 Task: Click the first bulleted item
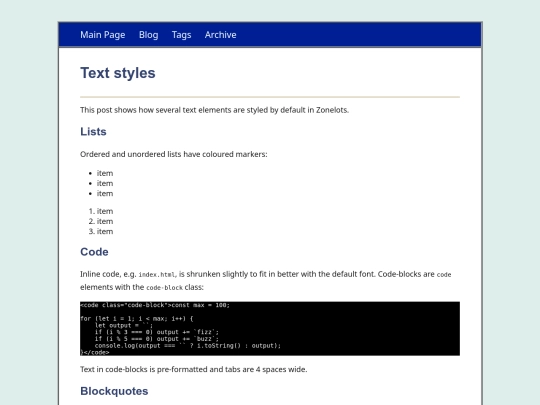coord(105,173)
